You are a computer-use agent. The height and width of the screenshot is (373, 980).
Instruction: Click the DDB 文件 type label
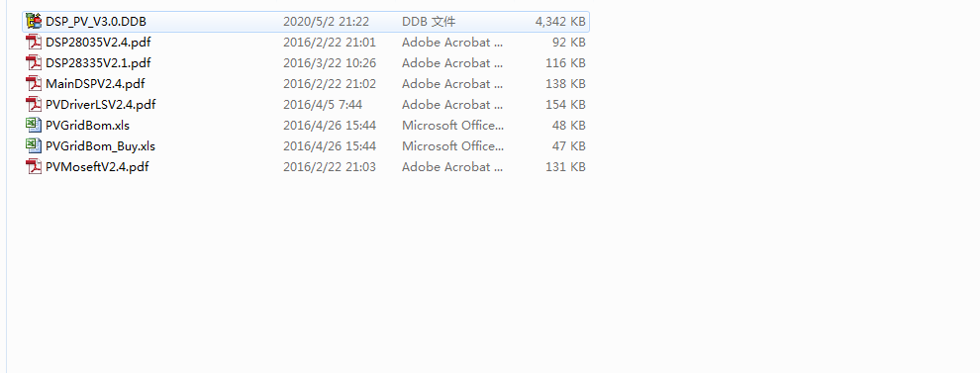429,21
